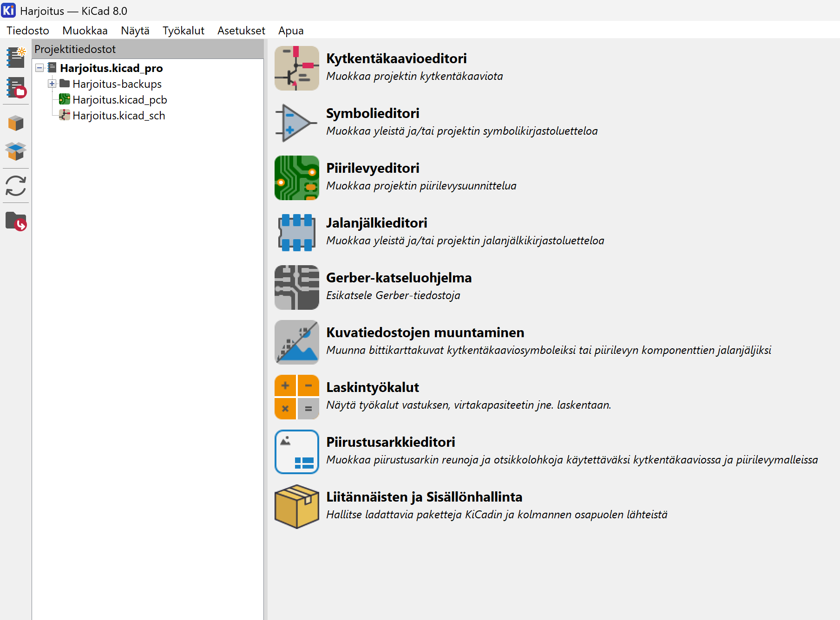Open the Piirustusarkkieditori drawing sheet icon
The height and width of the screenshot is (620, 840).
297,452
